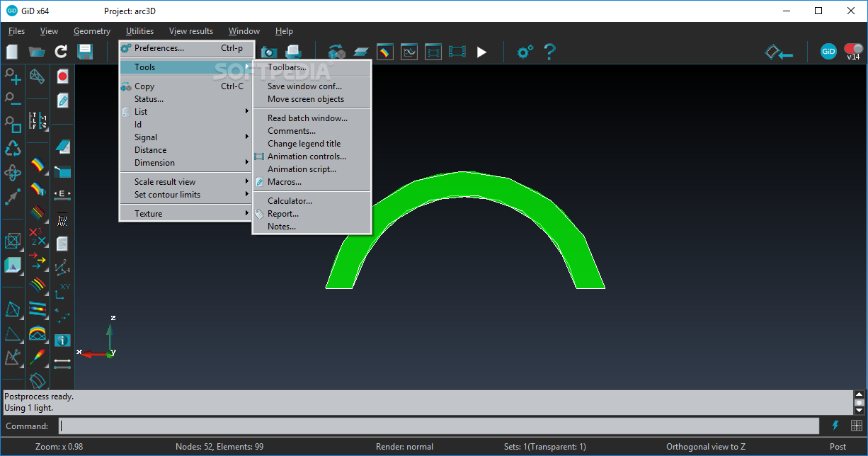This screenshot has height=456, width=868.
Task: Open Toolbars... from Tools submenu
Action: pyautogui.click(x=312, y=67)
